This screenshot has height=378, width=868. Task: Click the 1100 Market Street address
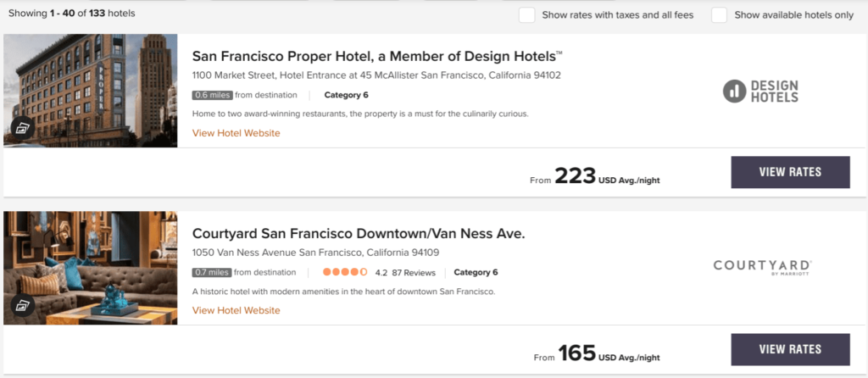376,75
